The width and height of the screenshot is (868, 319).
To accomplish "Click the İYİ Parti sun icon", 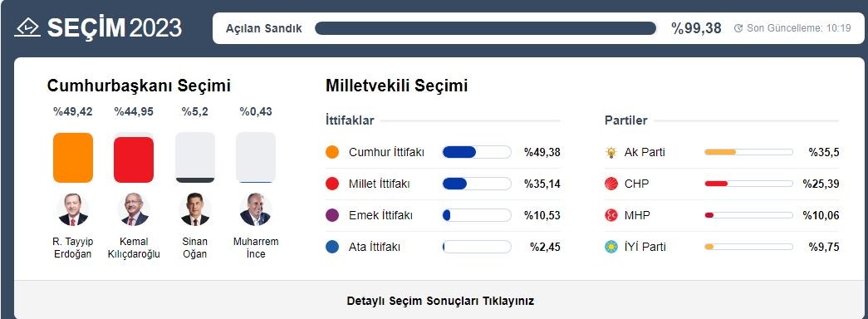I will [611, 247].
